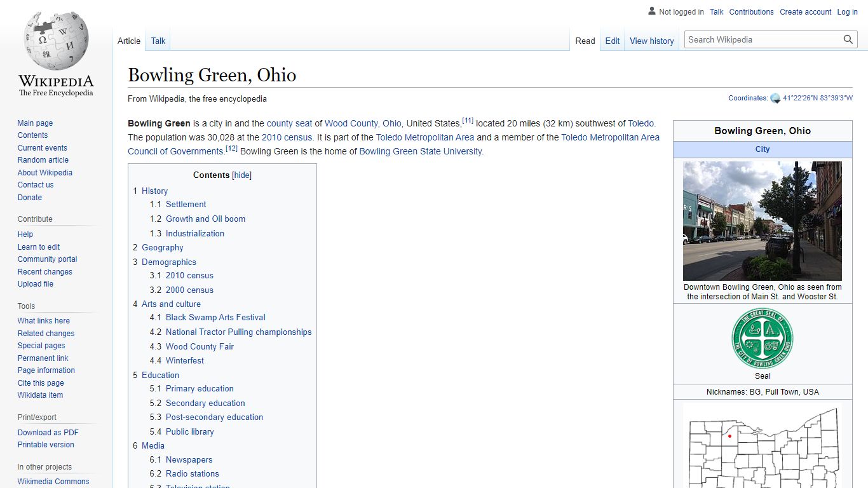This screenshot has height=488, width=868.
Task: Open the downtown Bowling Green photo
Action: 763,221
